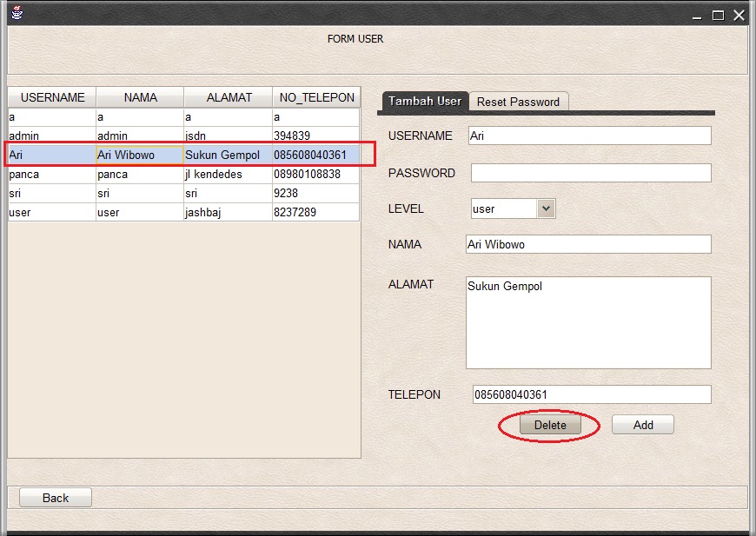756x536 pixels.
Task: Click the USERNAME field showing Ari
Action: (589, 136)
